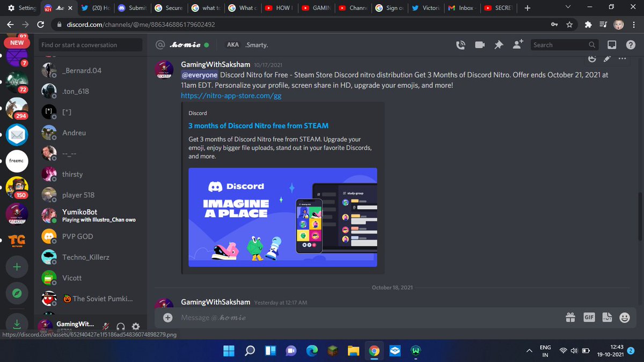This screenshot has width=644, height=362.
Task: Toggle deafen headphones in user panel
Action: coord(121,326)
